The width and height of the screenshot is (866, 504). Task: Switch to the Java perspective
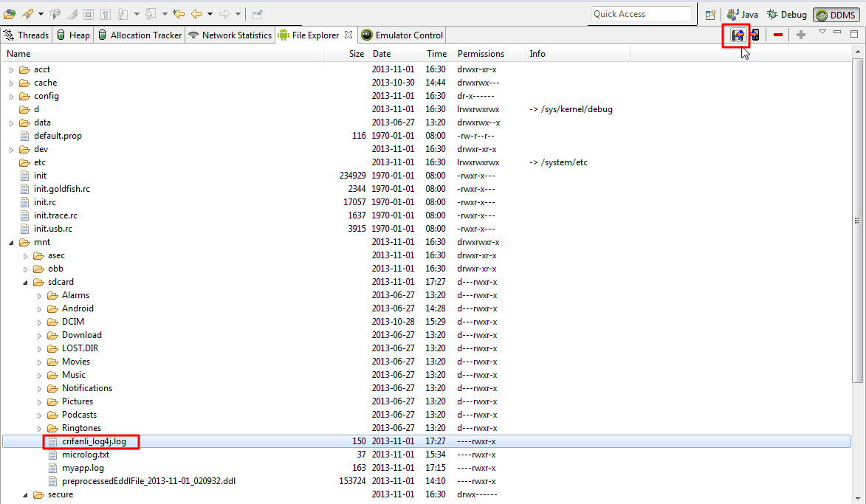click(x=742, y=15)
